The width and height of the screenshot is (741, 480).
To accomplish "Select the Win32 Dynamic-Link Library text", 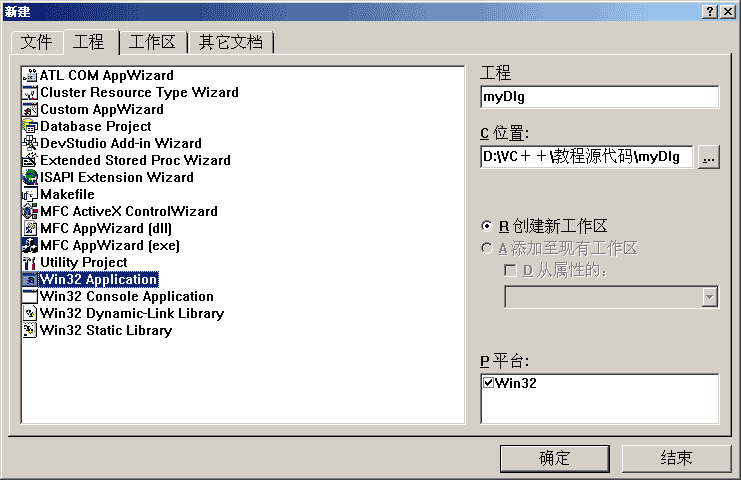I will pos(132,314).
